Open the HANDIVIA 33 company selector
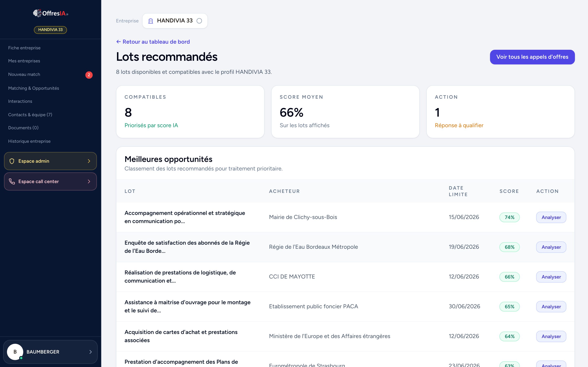Viewport: 588px width, 367px height. 175,21
